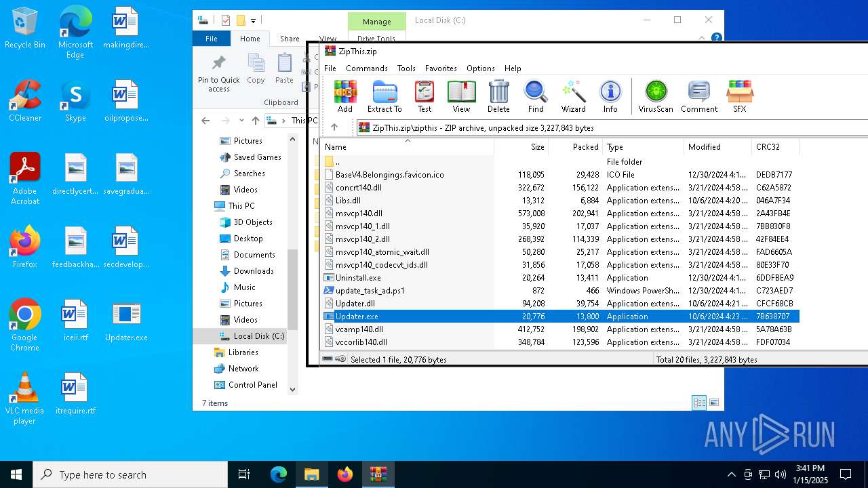Open the Options menu

click(481, 68)
